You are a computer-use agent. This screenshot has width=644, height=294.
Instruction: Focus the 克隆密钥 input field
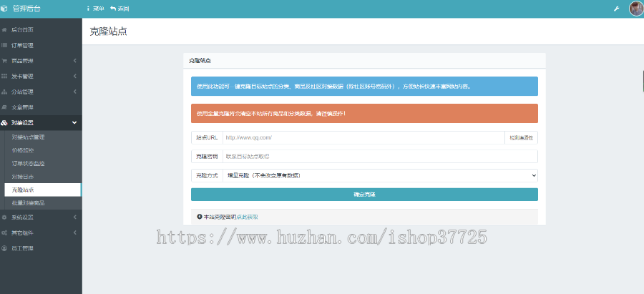(380, 157)
